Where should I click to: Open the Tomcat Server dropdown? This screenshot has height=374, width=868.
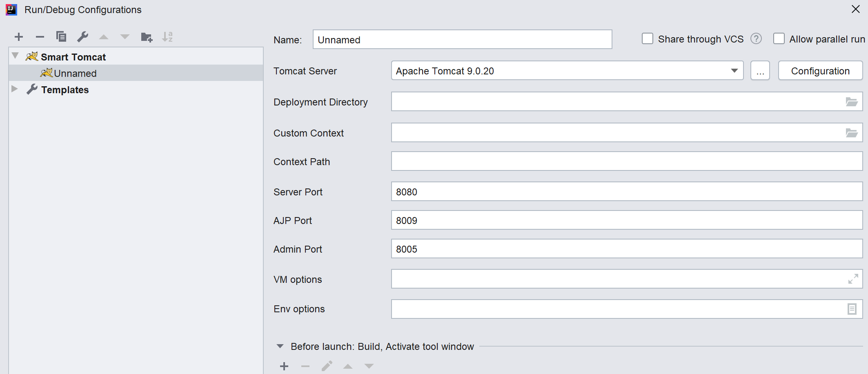734,71
